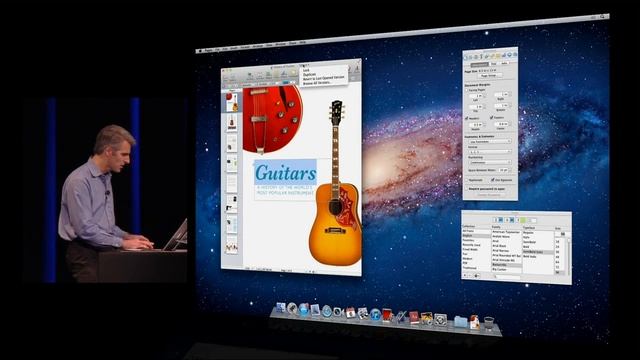Add a collection with plus in Fonts panel

(x=465, y=276)
